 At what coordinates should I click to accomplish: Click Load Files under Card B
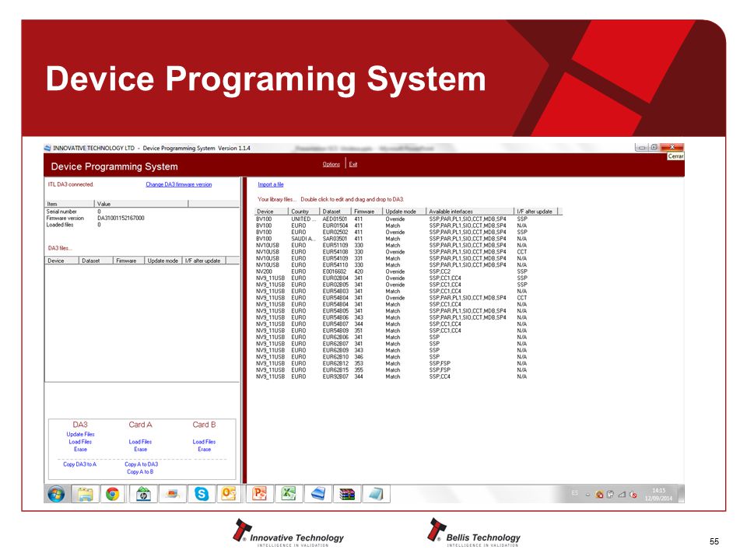(x=204, y=442)
